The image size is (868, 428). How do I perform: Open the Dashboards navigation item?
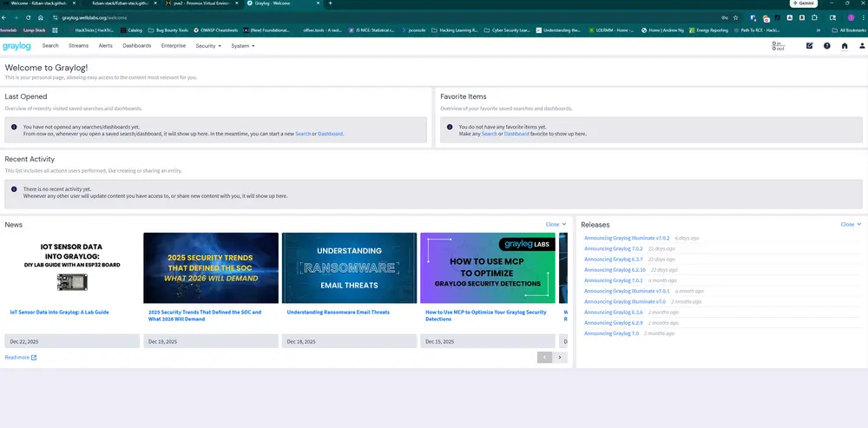(x=137, y=46)
